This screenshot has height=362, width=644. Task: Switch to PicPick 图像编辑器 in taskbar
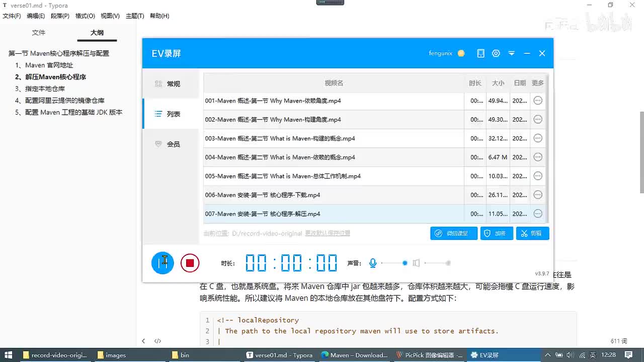(430, 355)
